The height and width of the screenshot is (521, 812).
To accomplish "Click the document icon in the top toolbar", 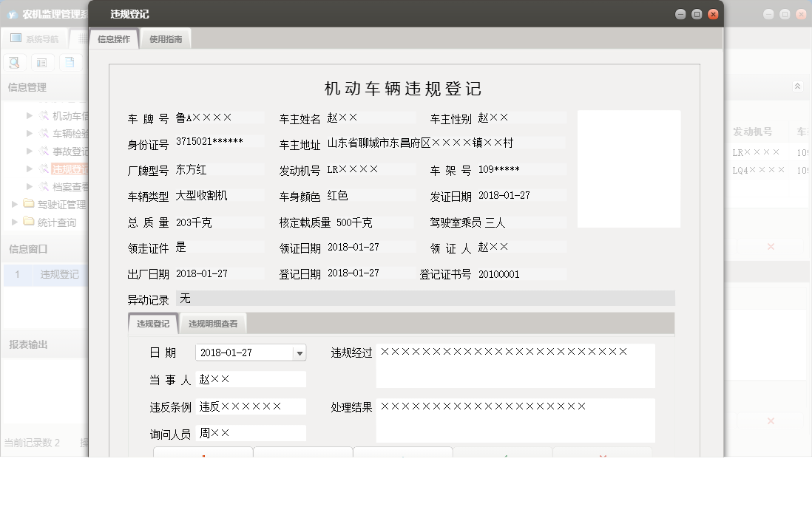I will tap(70, 62).
